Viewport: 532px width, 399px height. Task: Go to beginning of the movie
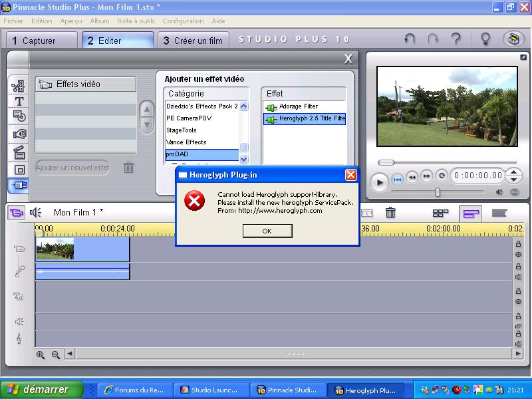397,178
